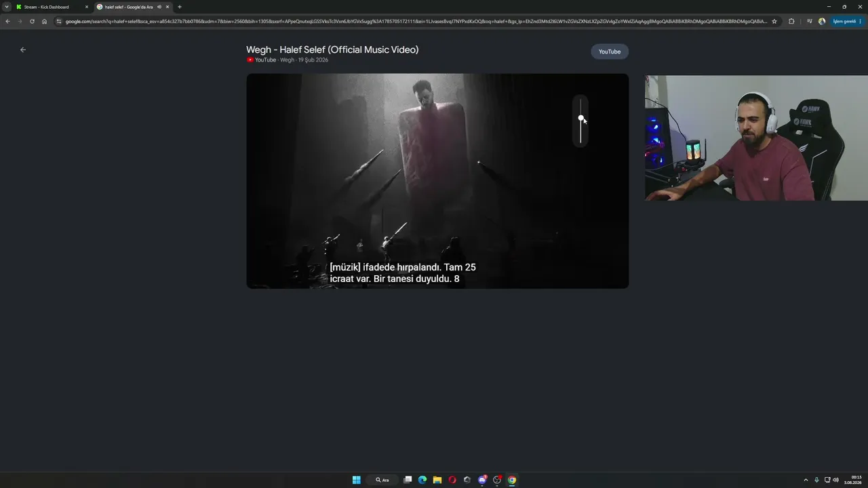Viewport: 868px width, 488px height.
Task: Click the İşlem gerekli button
Action: point(848,21)
